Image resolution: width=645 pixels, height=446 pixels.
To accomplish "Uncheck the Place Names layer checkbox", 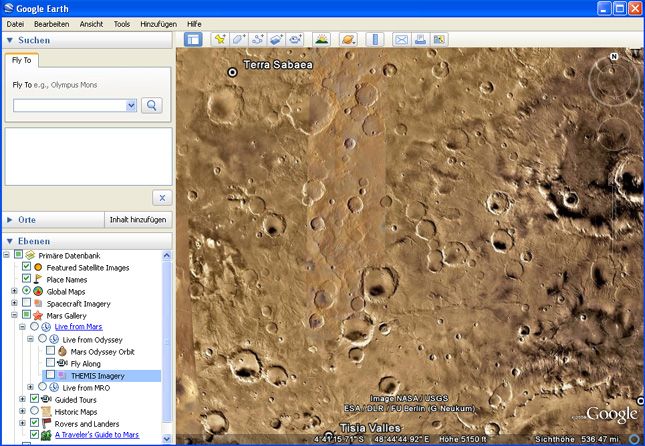I will [x=26, y=279].
